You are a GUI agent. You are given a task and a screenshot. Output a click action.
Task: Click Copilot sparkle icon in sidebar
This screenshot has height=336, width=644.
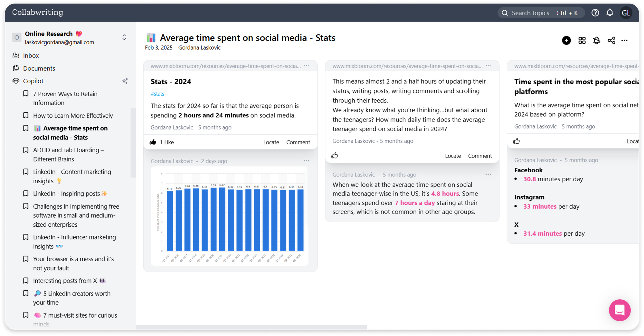[x=125, y=81]
